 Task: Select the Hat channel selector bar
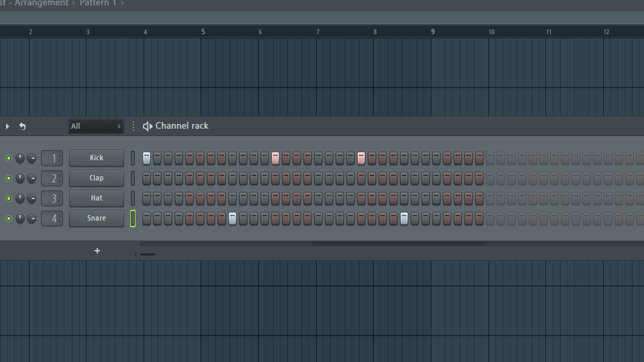[x=133, y=198]
